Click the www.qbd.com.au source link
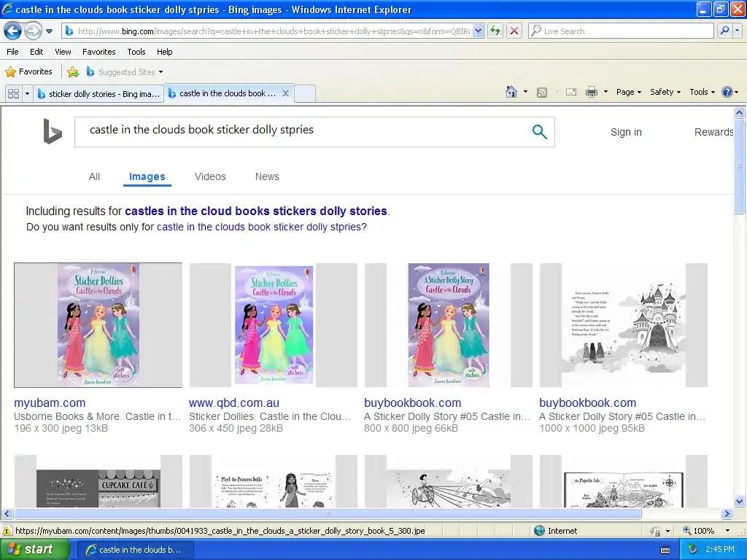747x560 pixels. 234,402
